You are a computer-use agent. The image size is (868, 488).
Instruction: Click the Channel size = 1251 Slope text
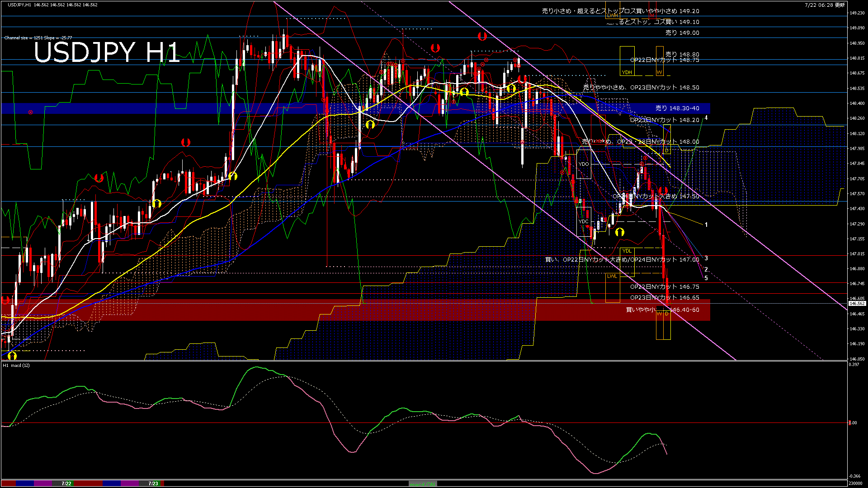point(38,38)
